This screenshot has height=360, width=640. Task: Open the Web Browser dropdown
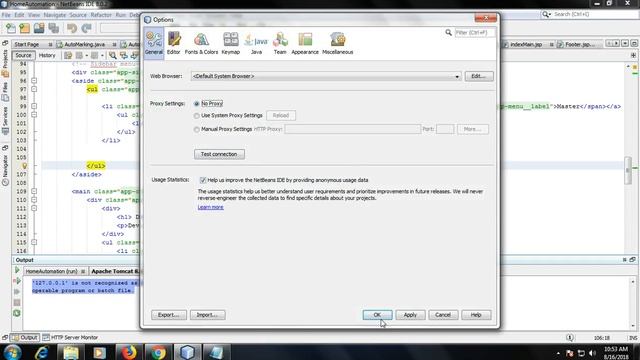tap(326, 76)
